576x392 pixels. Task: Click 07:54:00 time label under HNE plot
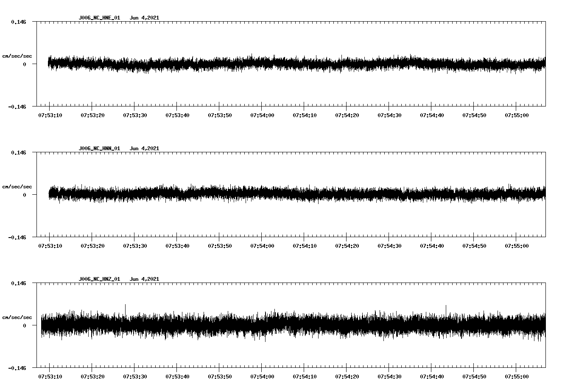click(x=262, y=115)
